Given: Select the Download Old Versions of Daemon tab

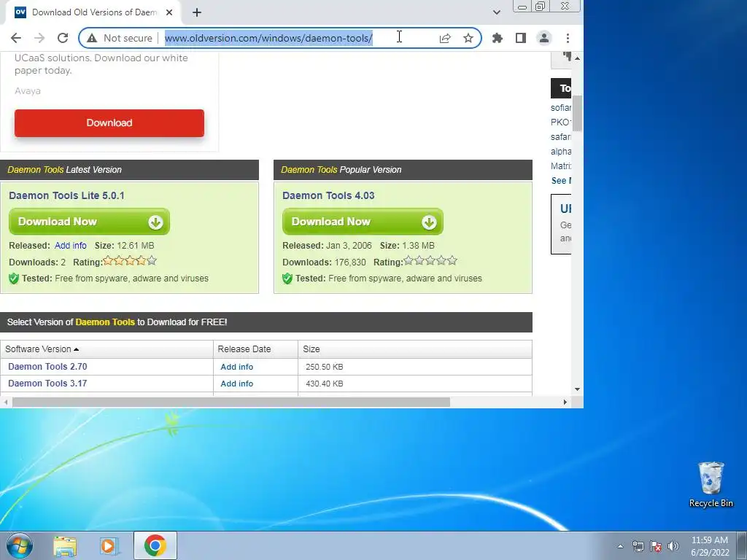Looking at the screenshot, I should coord(93,12).
